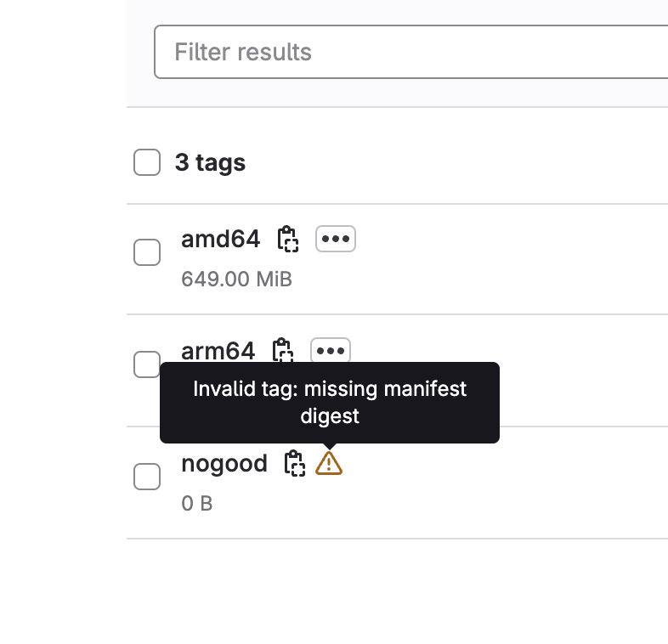Open the amd64 tag name link
Image resolution: width=668 pixels, height=644 pixels.
click(220, 240)
